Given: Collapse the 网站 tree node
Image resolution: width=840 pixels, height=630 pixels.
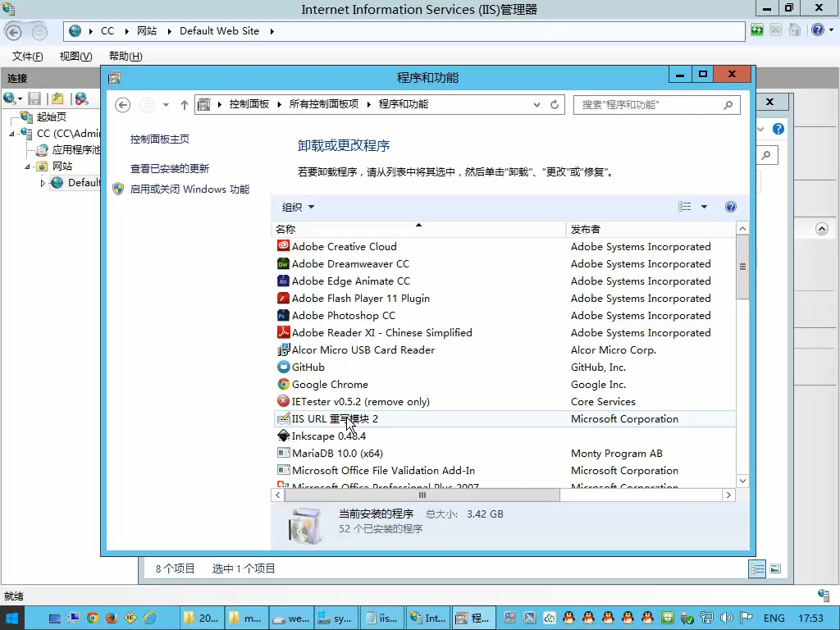Looking at the screenshot, I should tap(27, 167).
